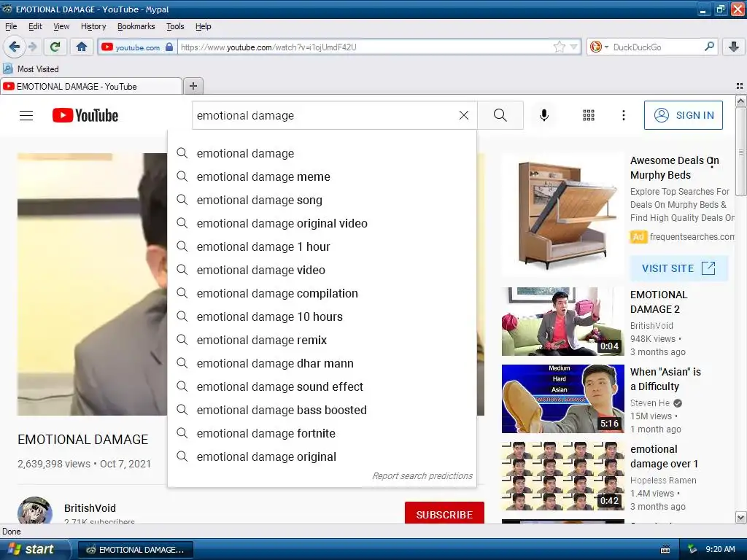This screenshot has height=560, width=747.
Task: Click the browser Forward arrow button
Action: point(32,47)
